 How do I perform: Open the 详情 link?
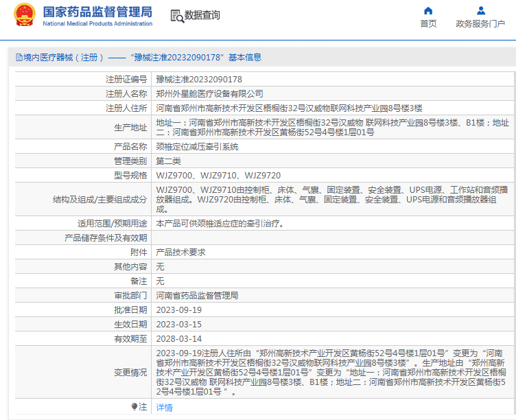click(x=164, y=408)
